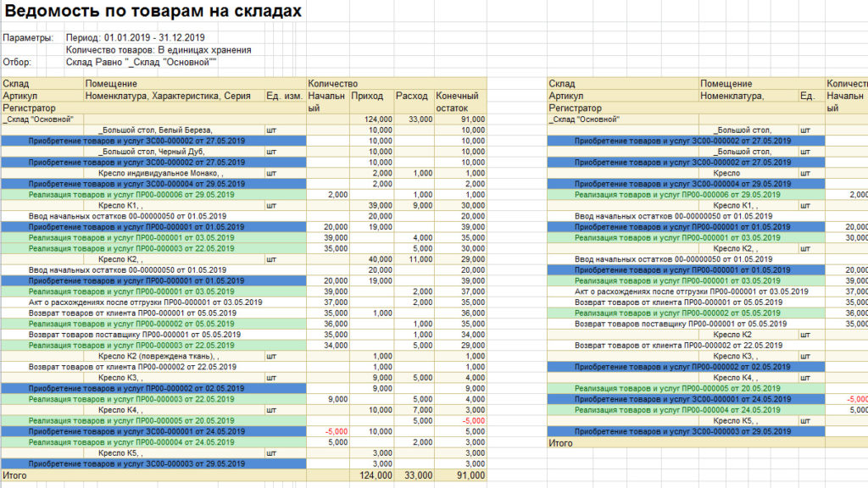868x488 pixels.
Task: Select right row "Приобретение ПР00-000002 от 02.05.2019"
Action: point(687,367)
